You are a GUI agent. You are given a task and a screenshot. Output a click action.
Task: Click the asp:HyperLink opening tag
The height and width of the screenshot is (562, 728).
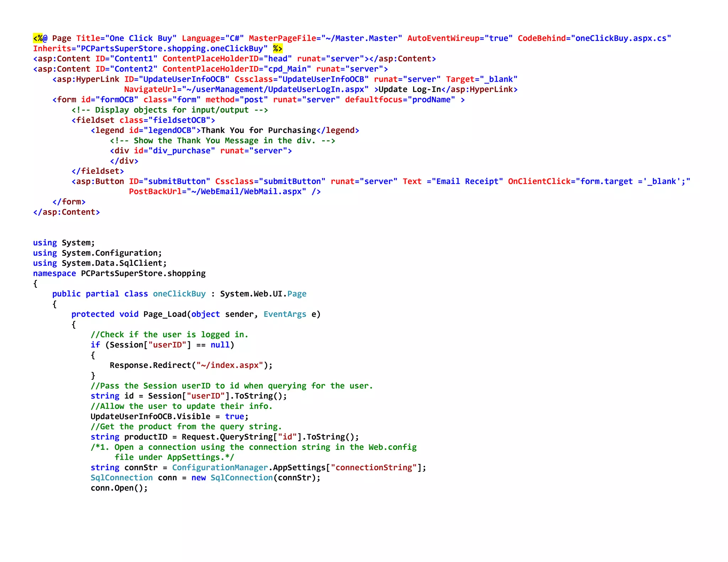coord(86,79)
